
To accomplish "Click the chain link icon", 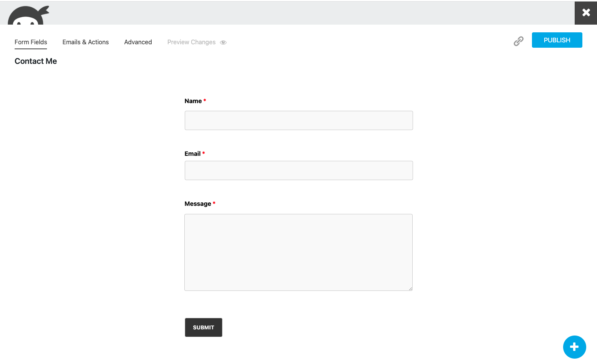I will [518, 41].
